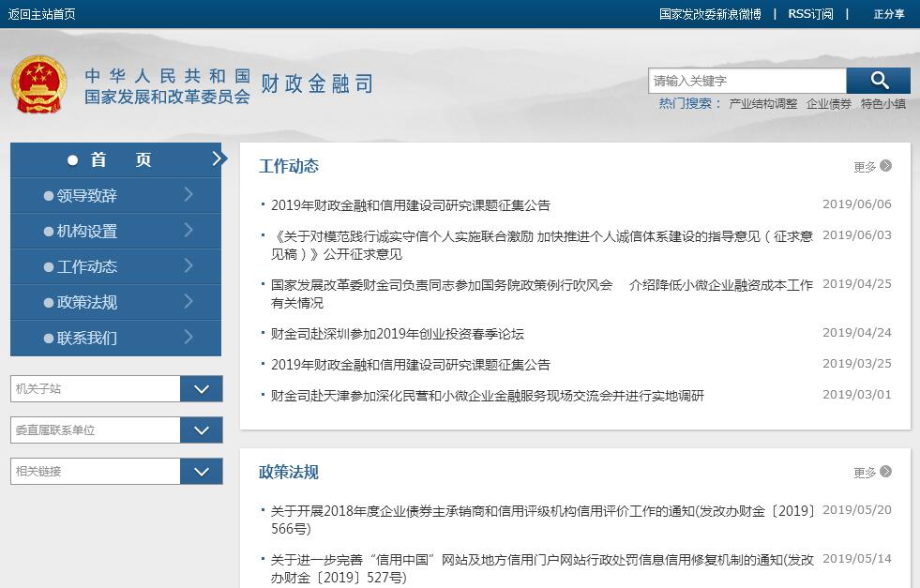Select 工作动态 in the left sidebar menu
Screen dimensions: 920x588
tap(87, 267)
